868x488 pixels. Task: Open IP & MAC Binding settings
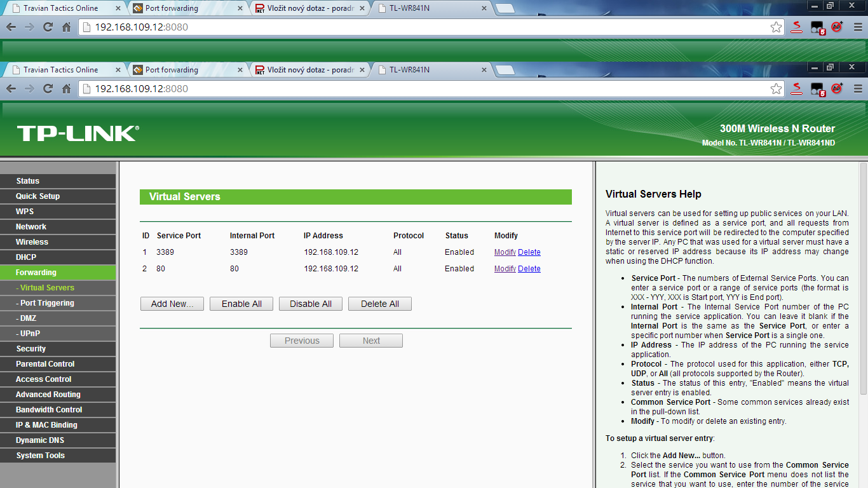coord(58,425)
